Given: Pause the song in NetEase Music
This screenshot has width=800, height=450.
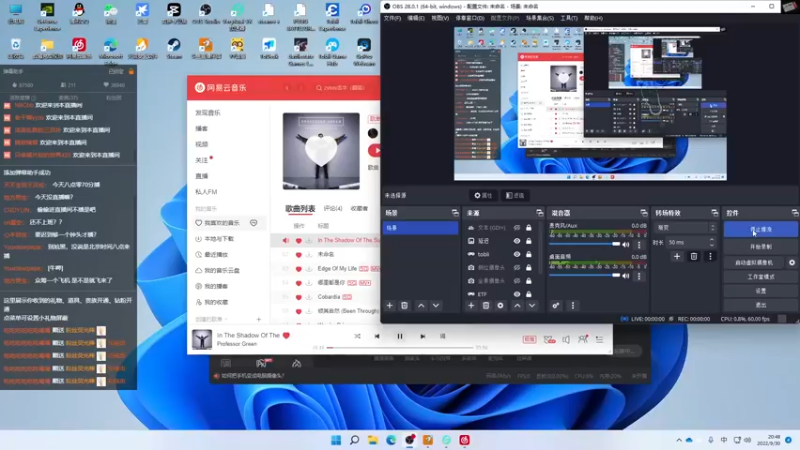Looking at the screenshot, I should [x=399, y=336].
